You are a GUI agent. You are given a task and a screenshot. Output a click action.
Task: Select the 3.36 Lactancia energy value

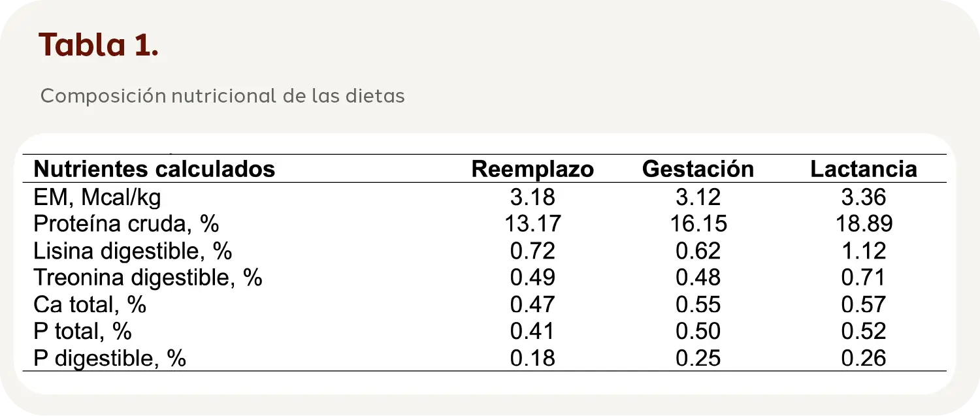(864, 197)
